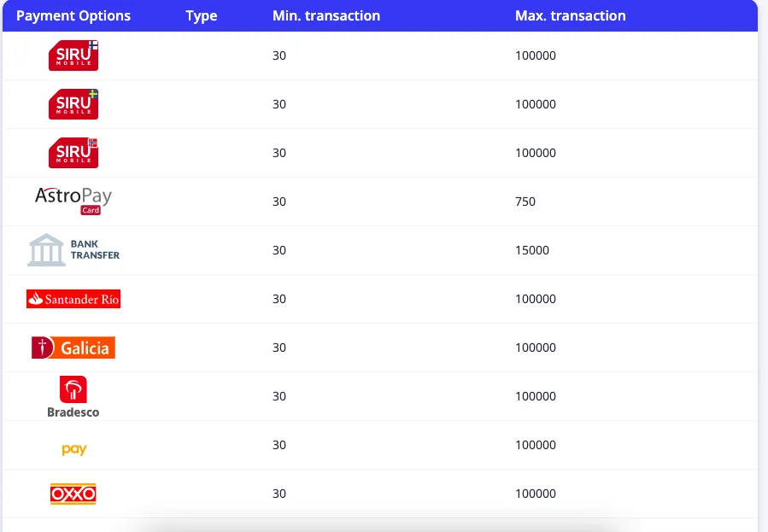The image size is (768, 532).
Task: Click the min value 30 in the Galicia row
Action: pos(279,348)
